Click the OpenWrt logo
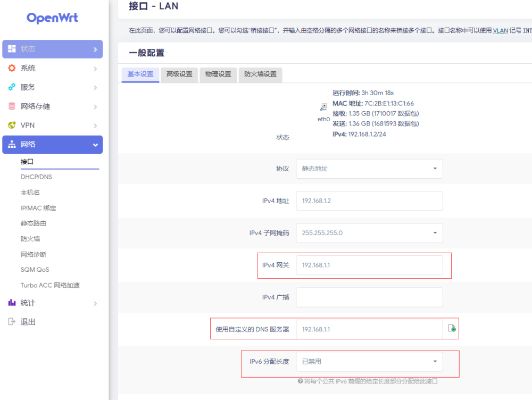The image size is (532, 400). tap(52, 18)
